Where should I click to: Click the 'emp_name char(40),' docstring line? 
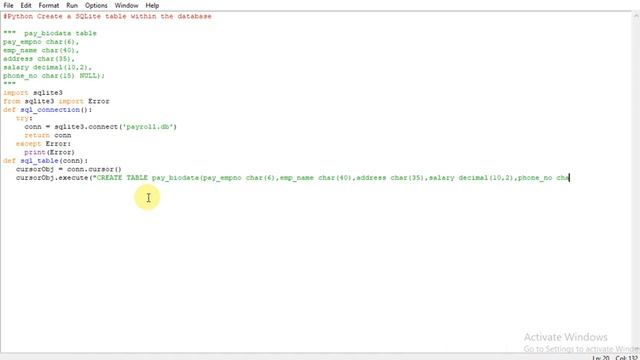[41, 50]
